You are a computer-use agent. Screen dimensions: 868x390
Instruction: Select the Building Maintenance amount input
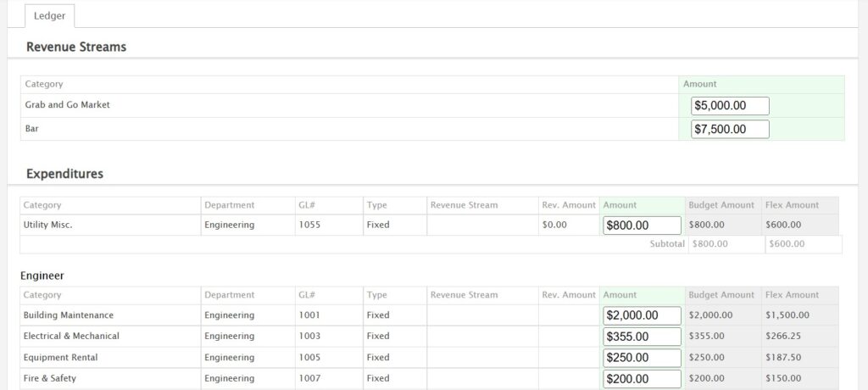point(642,315)
